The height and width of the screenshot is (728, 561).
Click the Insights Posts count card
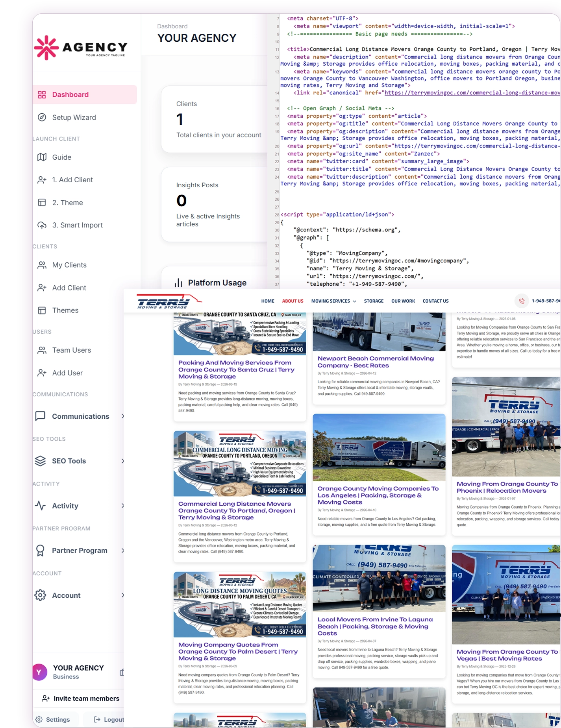pyautogui.click(x=215, y=205)
